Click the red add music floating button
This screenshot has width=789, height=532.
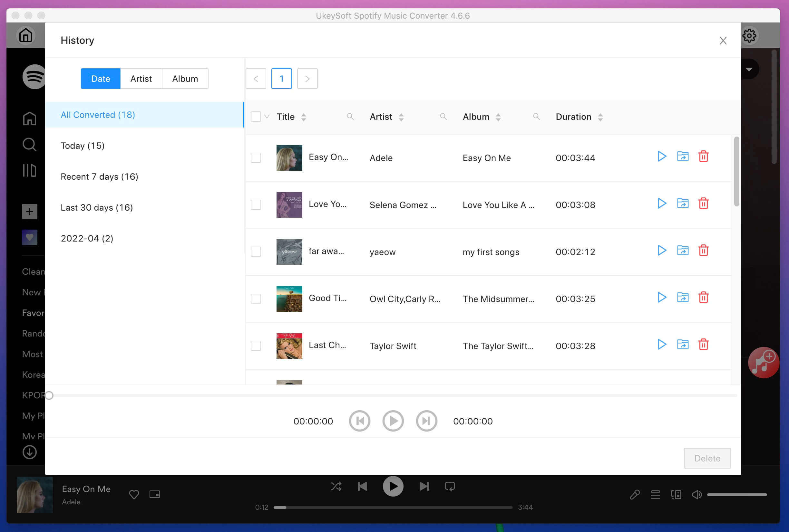point(764,362)
